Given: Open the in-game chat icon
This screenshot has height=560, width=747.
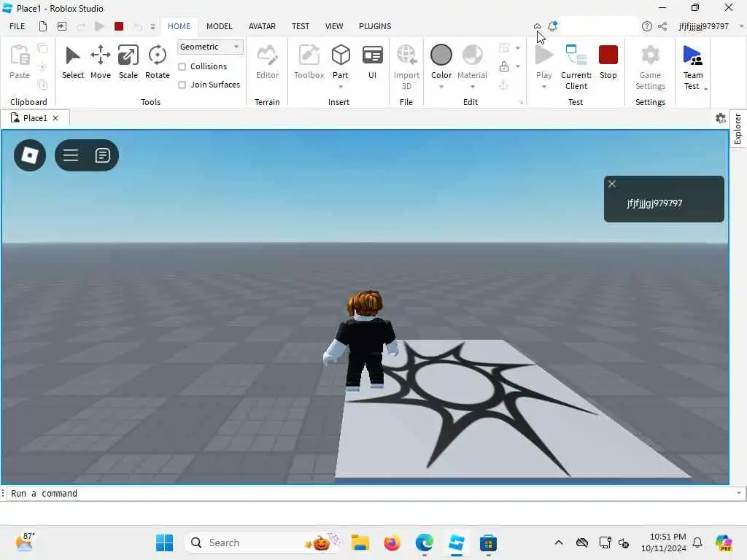Looking at the screenshot, I should tap(102, 155).
